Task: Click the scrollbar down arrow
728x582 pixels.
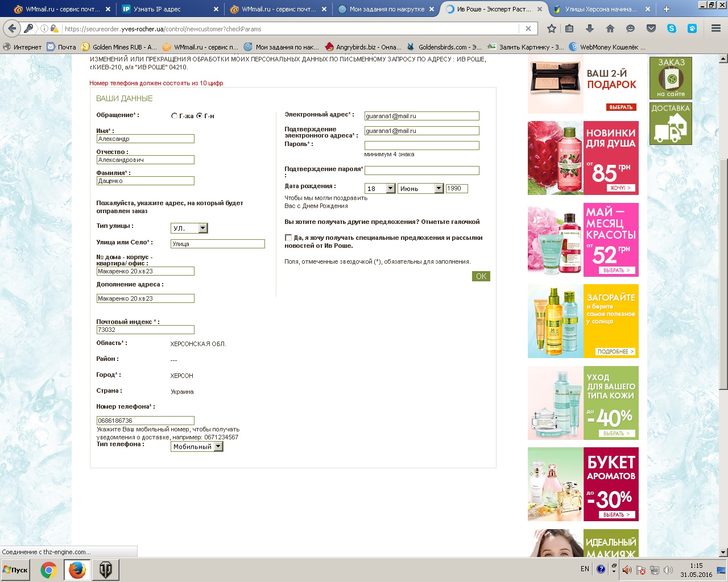Action: click(723, 552)
